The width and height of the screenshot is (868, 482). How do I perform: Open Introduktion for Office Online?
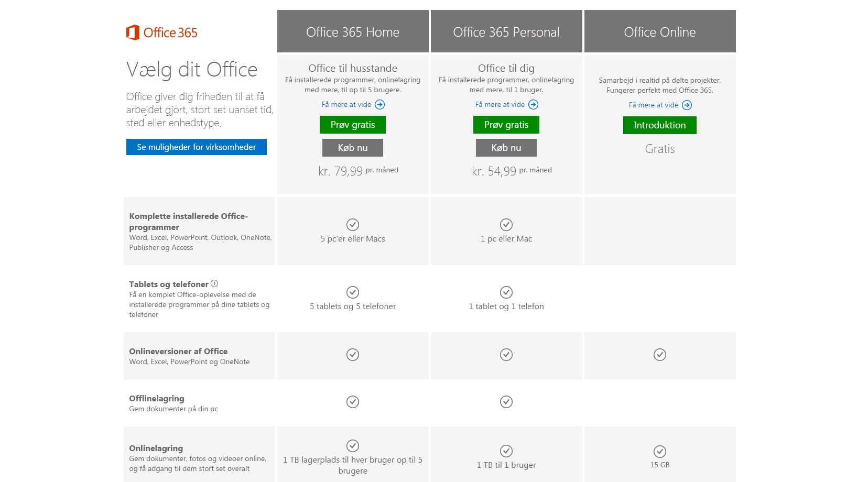pos(660,125)
